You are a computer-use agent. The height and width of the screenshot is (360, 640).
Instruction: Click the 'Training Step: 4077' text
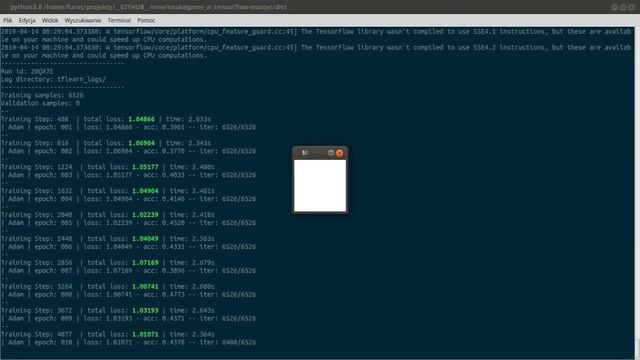point(36,334)
